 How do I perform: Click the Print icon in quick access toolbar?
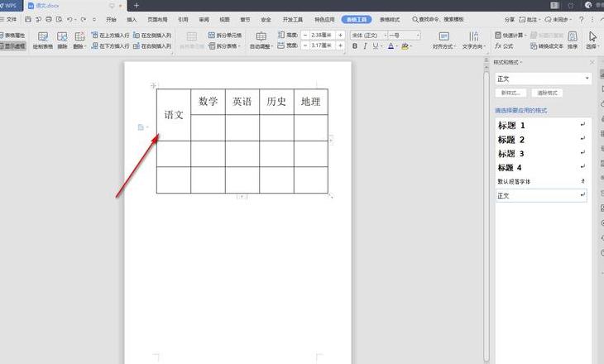49,19
